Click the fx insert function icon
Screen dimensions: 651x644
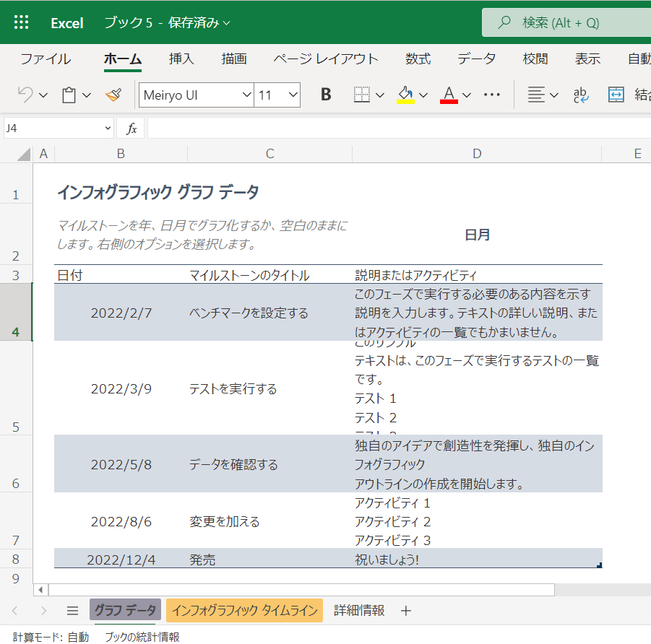coord(132,129)
